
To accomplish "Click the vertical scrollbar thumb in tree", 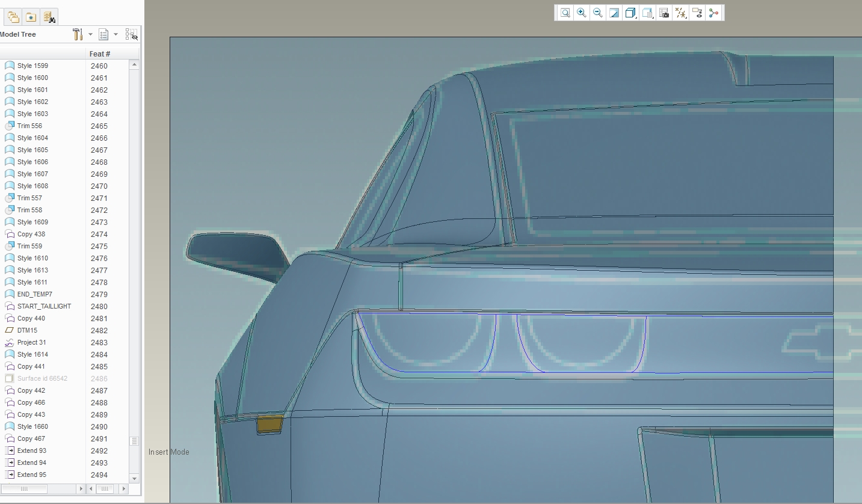I will [x=135, y=441].
